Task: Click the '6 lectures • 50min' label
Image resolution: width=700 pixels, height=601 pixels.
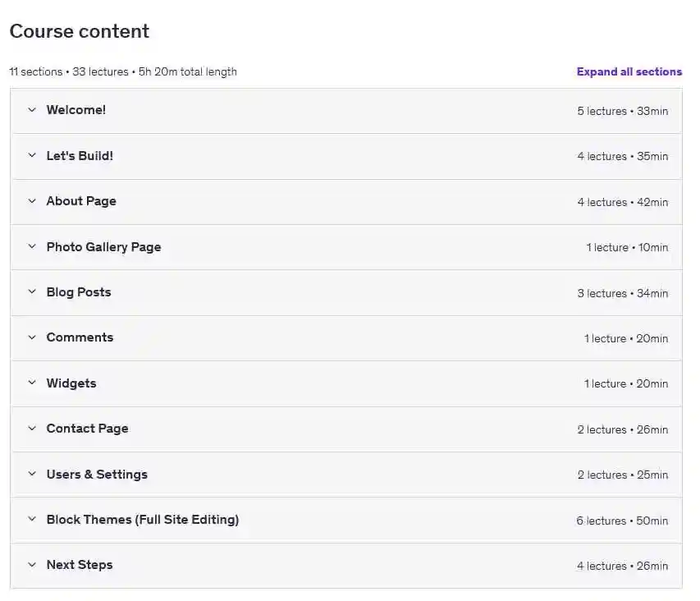Action: coord(621,521)
